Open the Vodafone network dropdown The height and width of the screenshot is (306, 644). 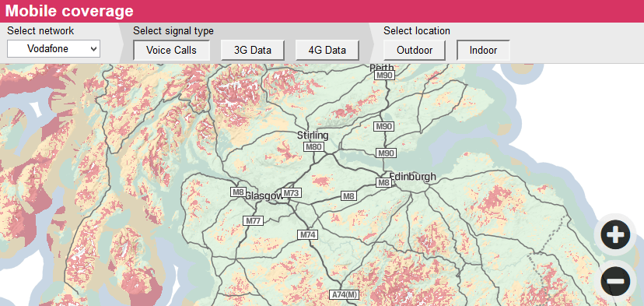coord(54,49)
